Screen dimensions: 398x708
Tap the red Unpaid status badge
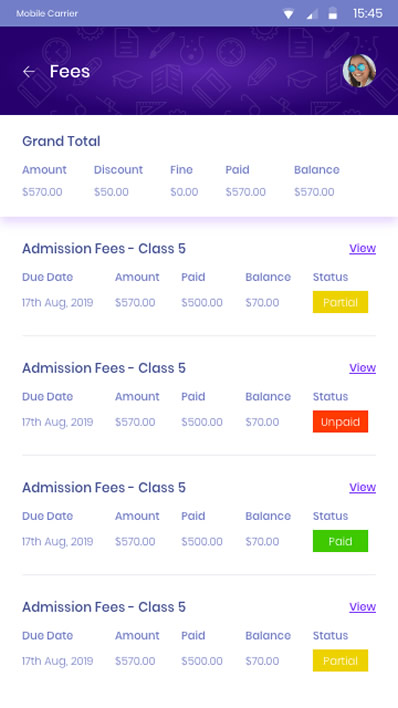[340, 422]
